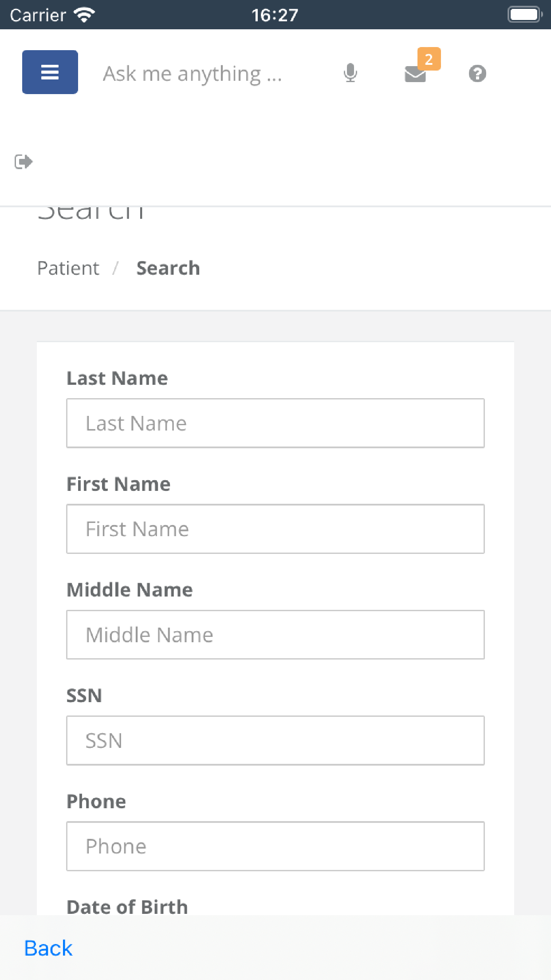The width and height of the screenshot is (551, 980).
Task: Tap the Last Name label text
Action: tap(118, 378)
